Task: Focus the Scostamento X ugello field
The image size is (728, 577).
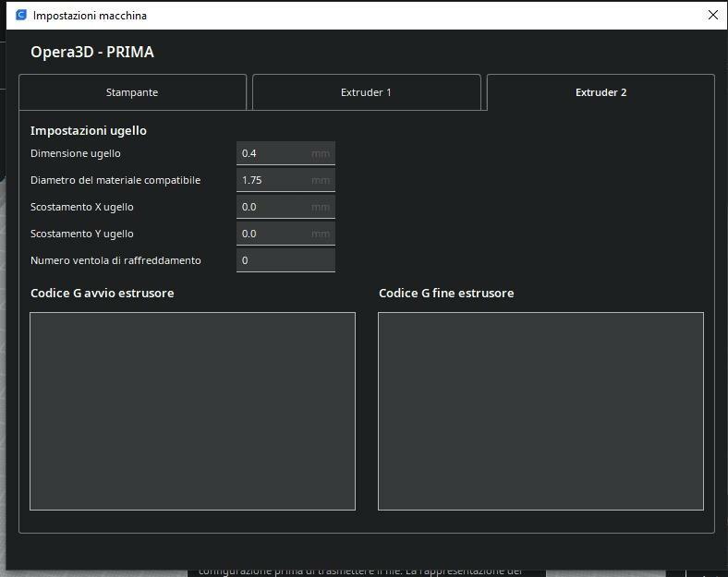Action: (285, 207)
